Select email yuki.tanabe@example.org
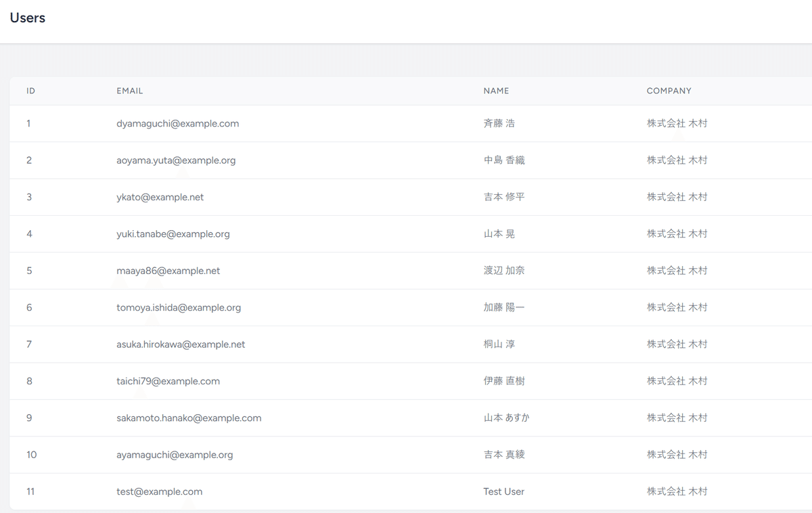 tap(173, 234)
